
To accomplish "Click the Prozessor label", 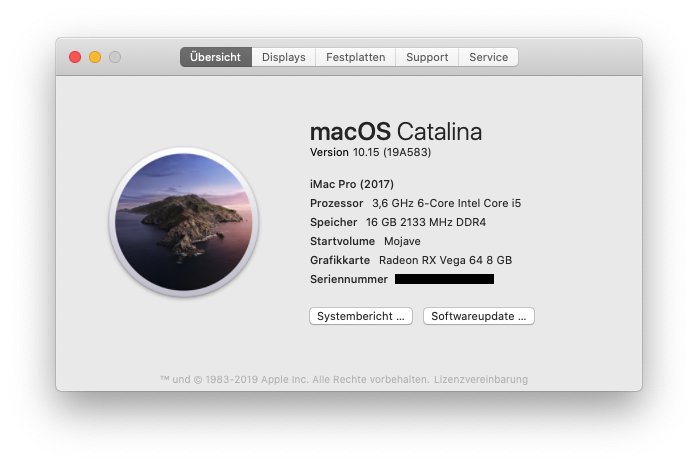I will (337, 203).
